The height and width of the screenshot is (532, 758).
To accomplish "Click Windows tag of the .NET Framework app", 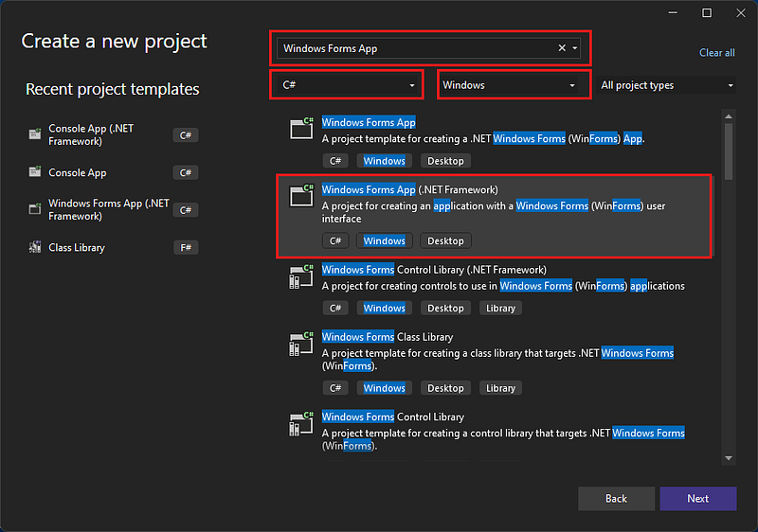I will tap(385, 240).
